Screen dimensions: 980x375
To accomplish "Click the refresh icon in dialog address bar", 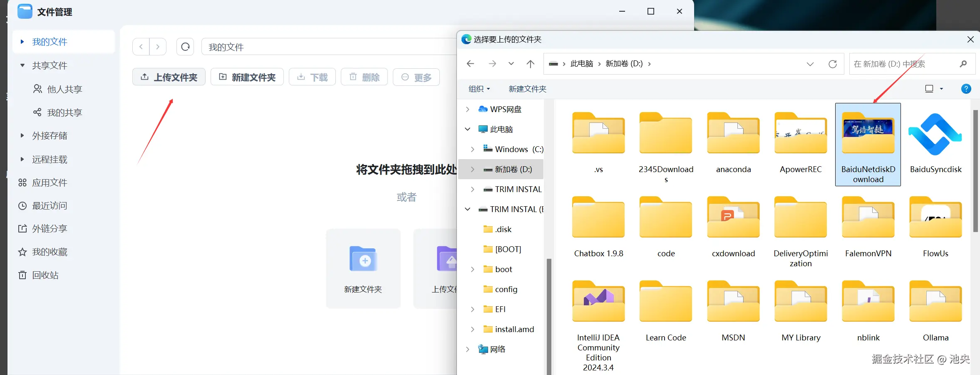I will [x=833, y=64].
